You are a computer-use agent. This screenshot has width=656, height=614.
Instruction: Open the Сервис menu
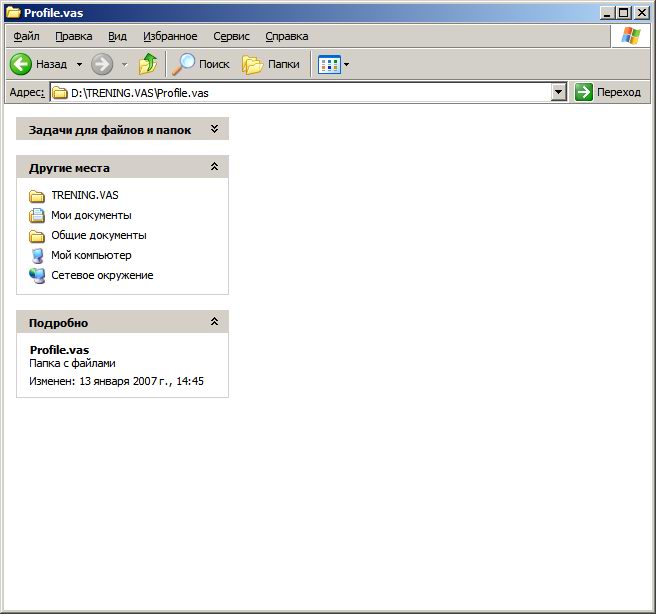pos(231,36)
